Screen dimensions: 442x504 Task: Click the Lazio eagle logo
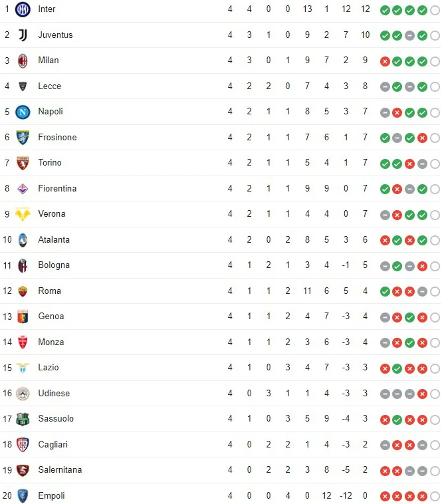point(23,368)
